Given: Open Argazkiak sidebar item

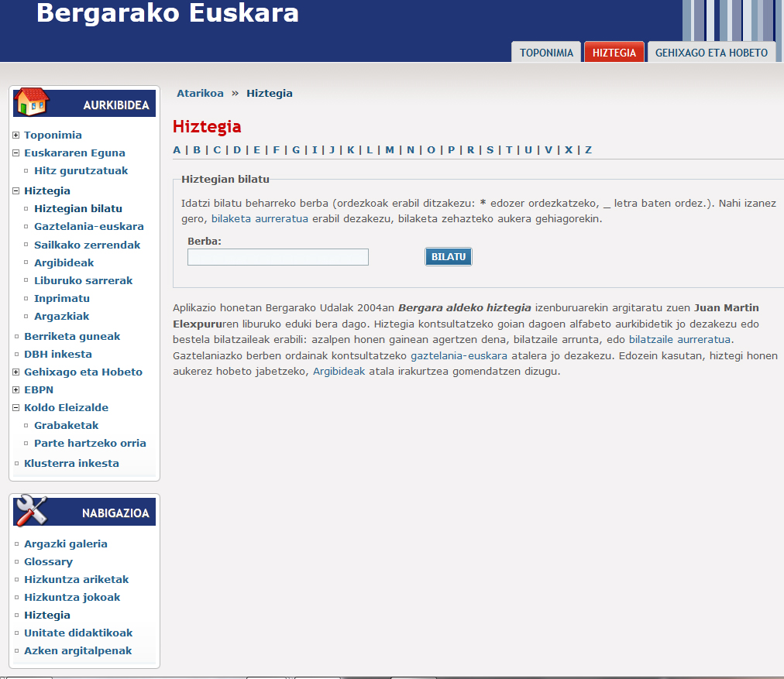Looking at the screenshot, I should (61, 316).
